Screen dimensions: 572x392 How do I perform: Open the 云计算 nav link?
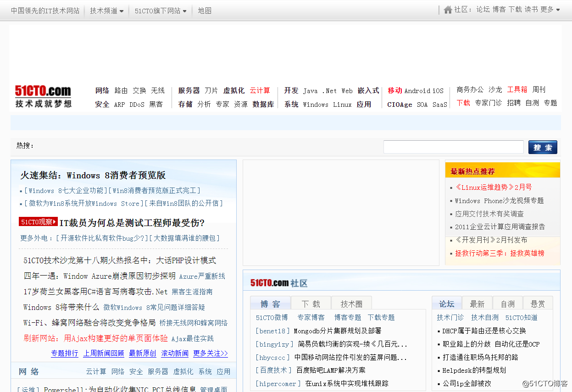pos(260,90)
